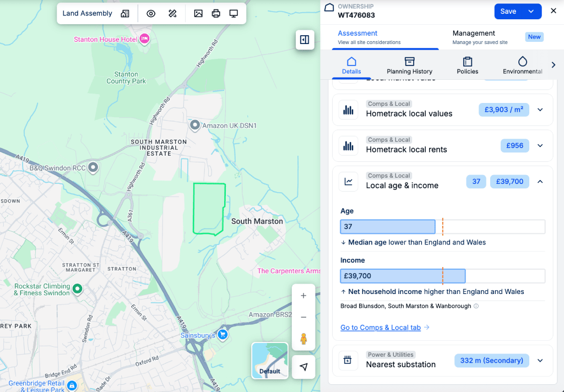This screenshot has width=564, height=392.
Task: Click the Income value bar for £39,700
Action: [403, 276]
